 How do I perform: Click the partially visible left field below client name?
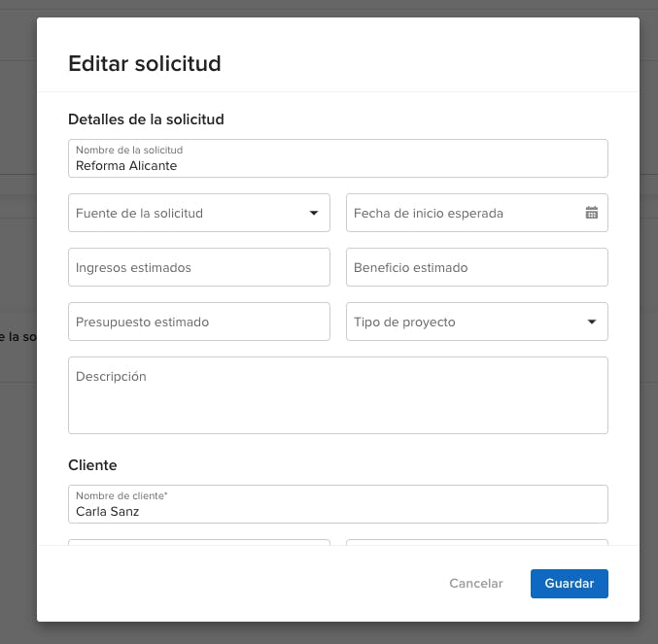198,542
